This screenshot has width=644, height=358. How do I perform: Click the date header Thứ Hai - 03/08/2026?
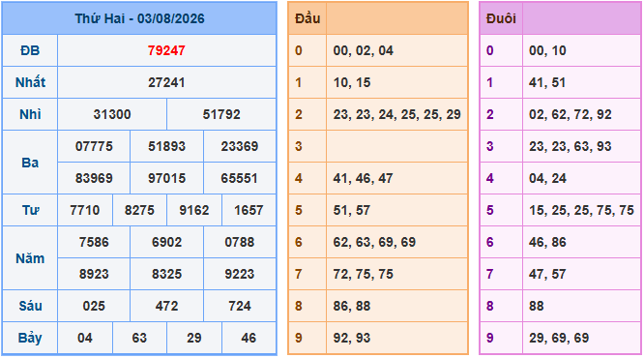[139, 18]
